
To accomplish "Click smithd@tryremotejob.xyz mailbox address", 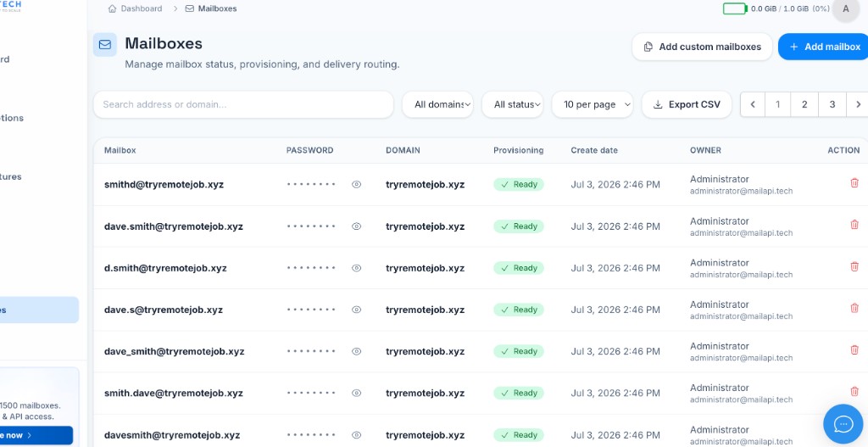I will pyautogui.click(x=164, y=184).
